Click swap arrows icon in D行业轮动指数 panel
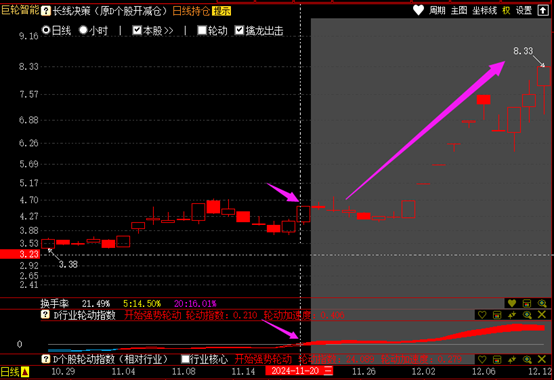The image size is (554, 380). tap(512, 315)
